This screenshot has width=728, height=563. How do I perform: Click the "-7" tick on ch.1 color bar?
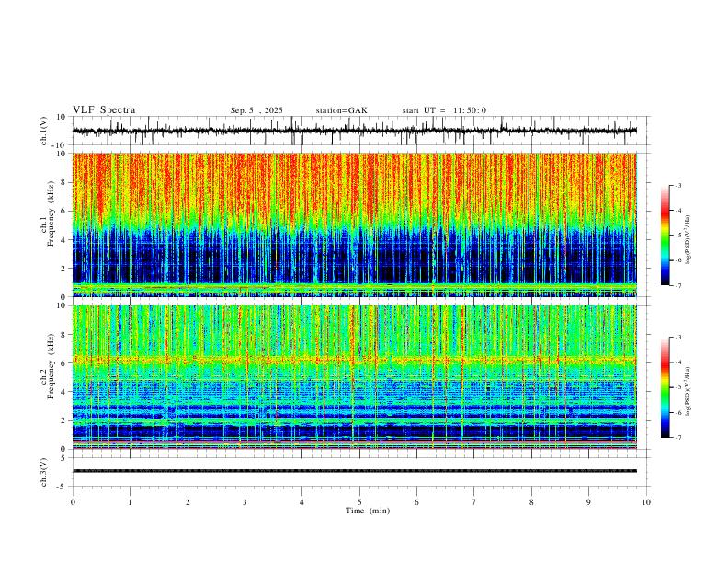(x=678, y=286)
